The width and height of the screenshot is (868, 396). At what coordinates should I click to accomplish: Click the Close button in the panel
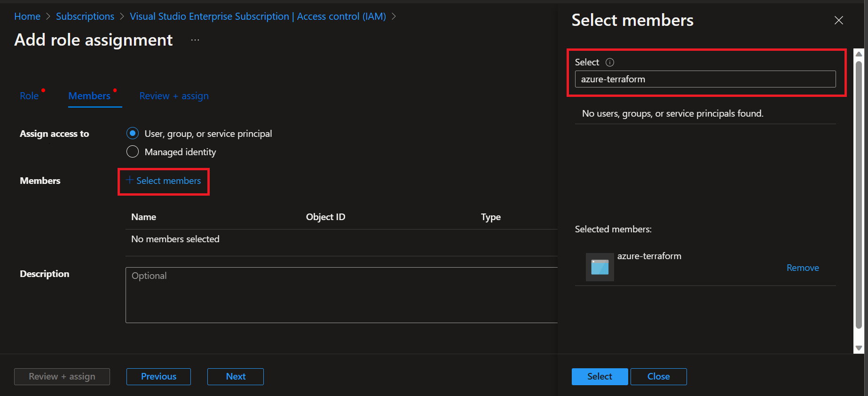pos(658,376)
